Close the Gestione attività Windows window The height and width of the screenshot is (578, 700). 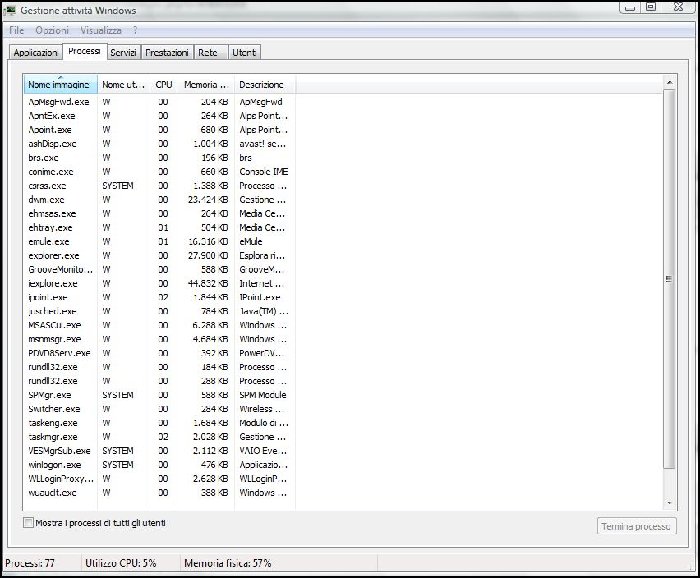(x=679, y=7)
